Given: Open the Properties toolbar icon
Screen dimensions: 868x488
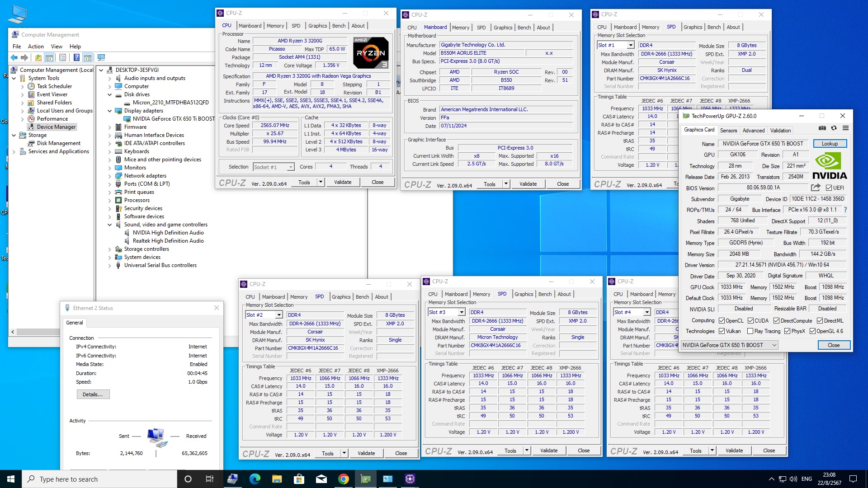Looking at the screenshot, I should click(x=62, y=57).
